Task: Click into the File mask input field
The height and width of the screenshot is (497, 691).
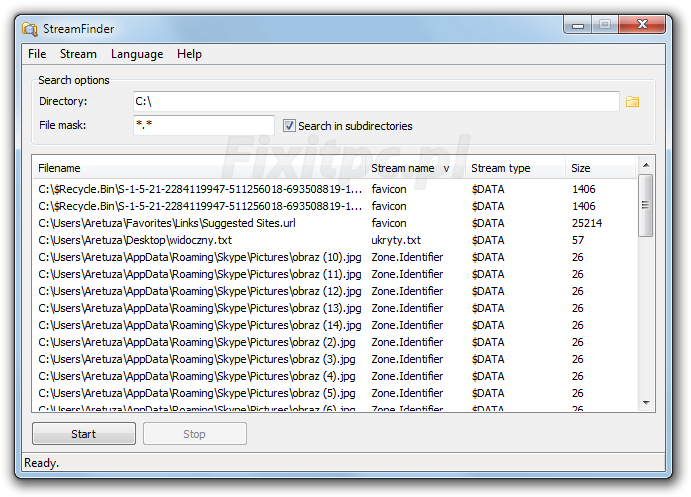Action: (x=204, y=125)
